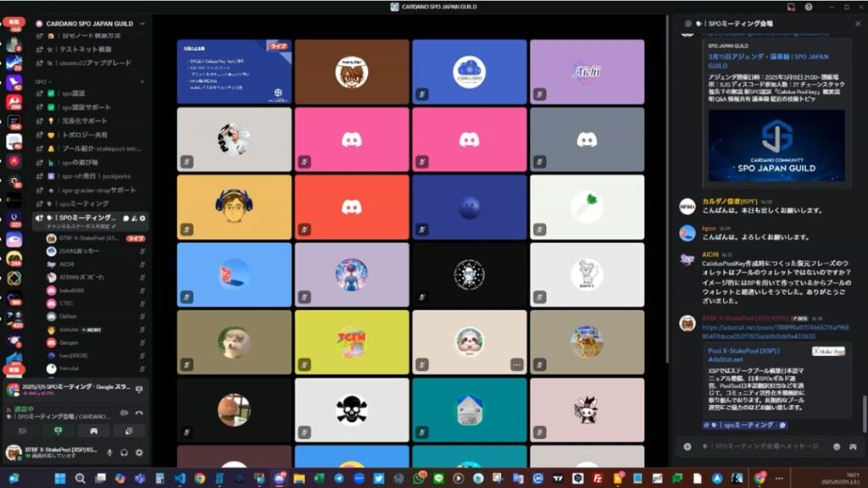Open the 3月15日アジェンダ・議事録 link in chat
This screenshot has height=488, width=868.
tap(768, 61)
